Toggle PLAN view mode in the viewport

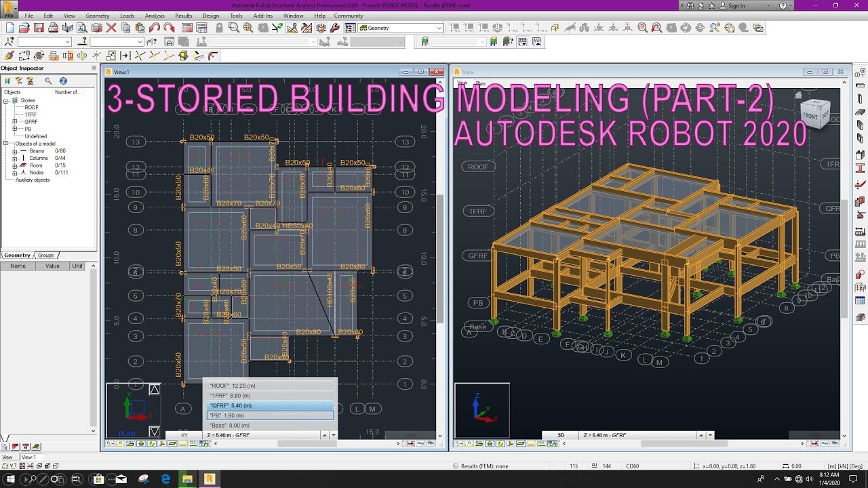[126, 433]
